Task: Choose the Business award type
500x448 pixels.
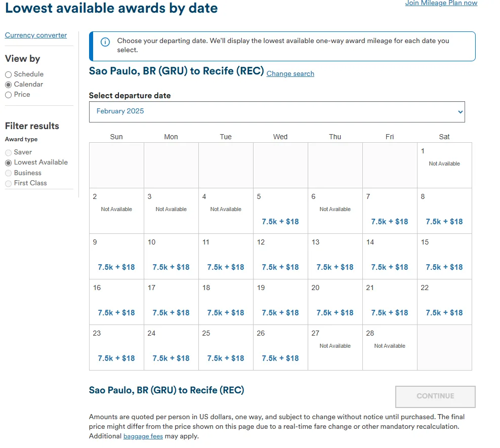Action: [x=8, y=173]
